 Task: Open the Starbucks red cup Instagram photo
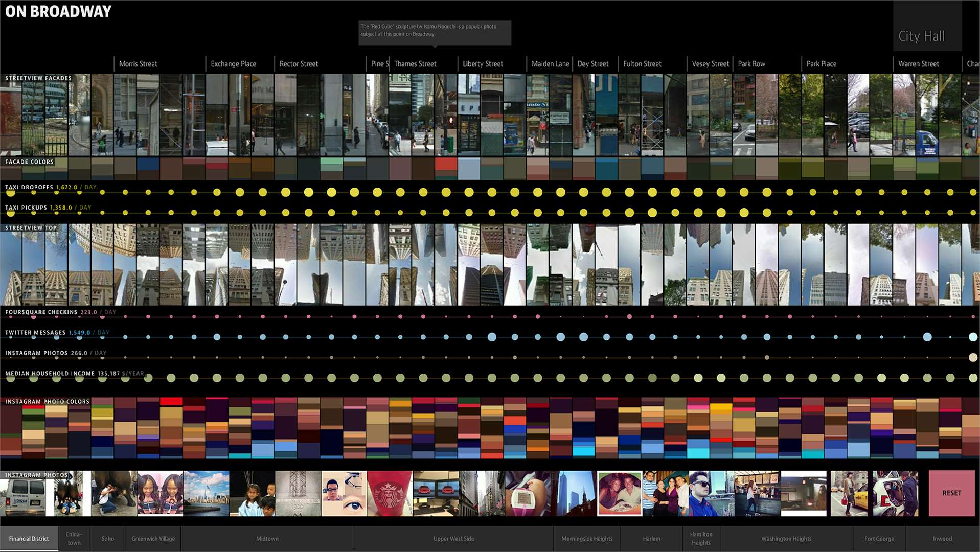[390, 493]
